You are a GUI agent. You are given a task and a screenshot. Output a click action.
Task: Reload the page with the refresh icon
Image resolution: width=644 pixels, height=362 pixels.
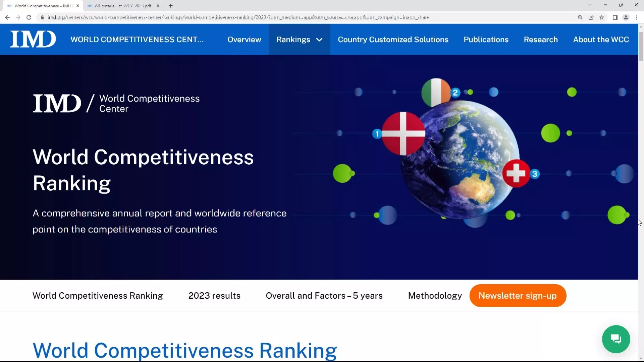29,17
